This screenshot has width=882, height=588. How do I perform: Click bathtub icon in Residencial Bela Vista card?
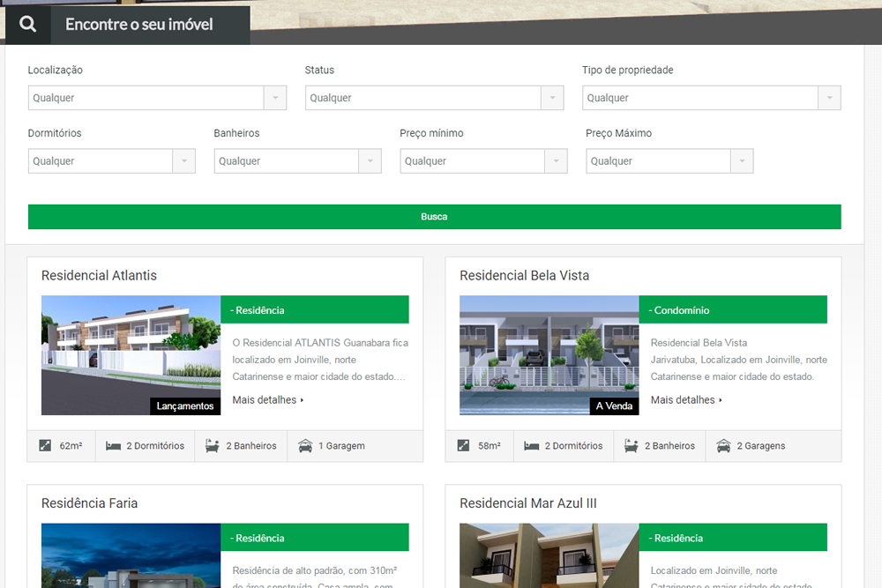(x=631, y=446)
